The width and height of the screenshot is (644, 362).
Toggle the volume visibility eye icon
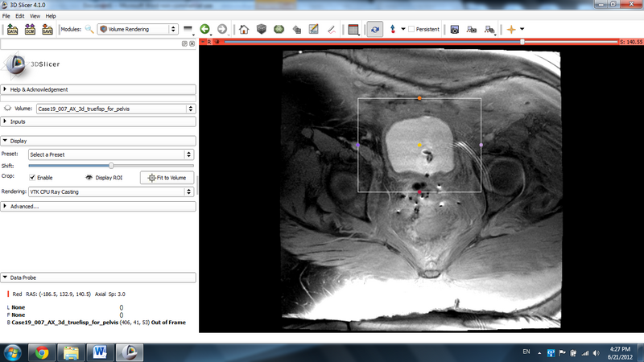7,108
